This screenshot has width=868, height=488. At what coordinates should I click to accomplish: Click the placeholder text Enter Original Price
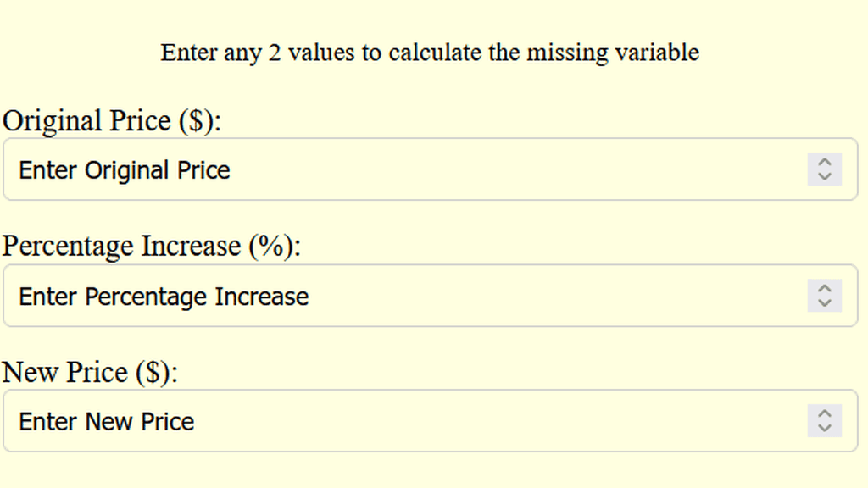point(124,169)
